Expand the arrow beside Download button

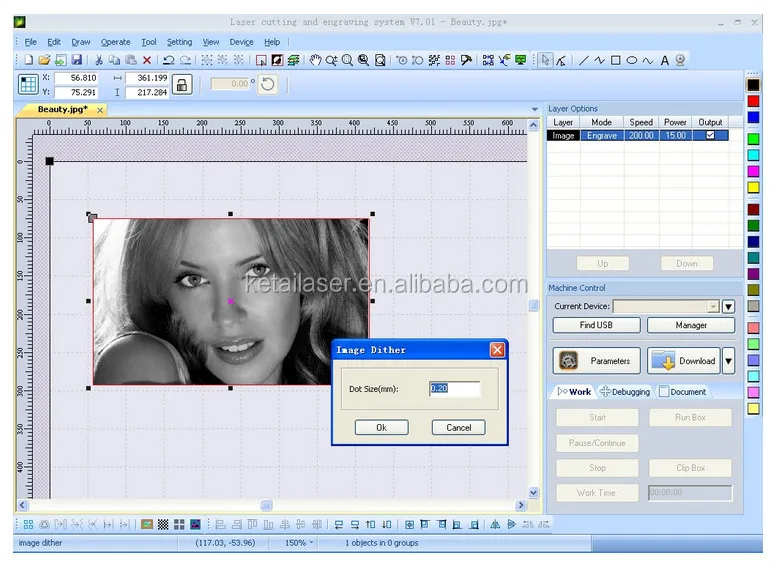tap(728, 361)
